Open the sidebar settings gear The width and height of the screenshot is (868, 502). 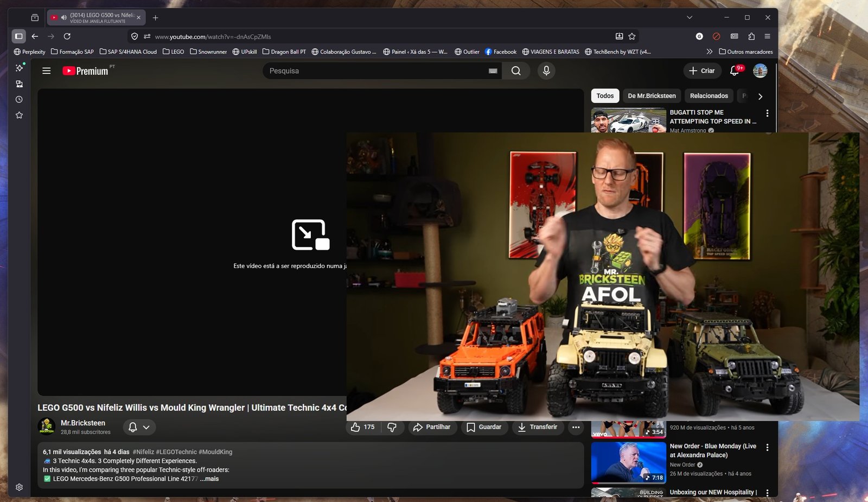19,487
